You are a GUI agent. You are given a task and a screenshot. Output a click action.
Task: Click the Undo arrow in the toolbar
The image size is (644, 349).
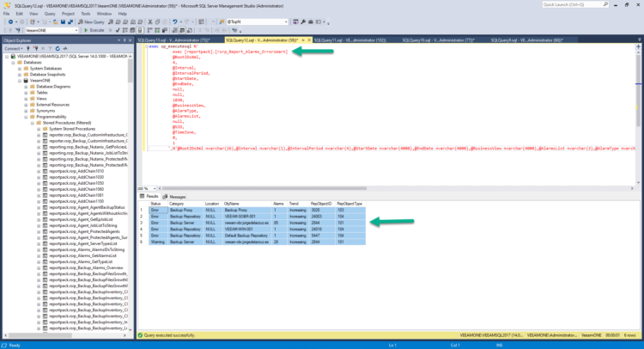pos(176,21)
